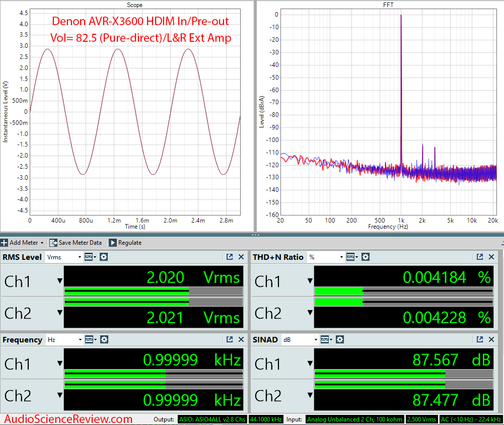The height and width of the screenshot is (425, 504).
Task: Click the SINAD Ch2 reading 87.477 dB
Action: point(451,400)
